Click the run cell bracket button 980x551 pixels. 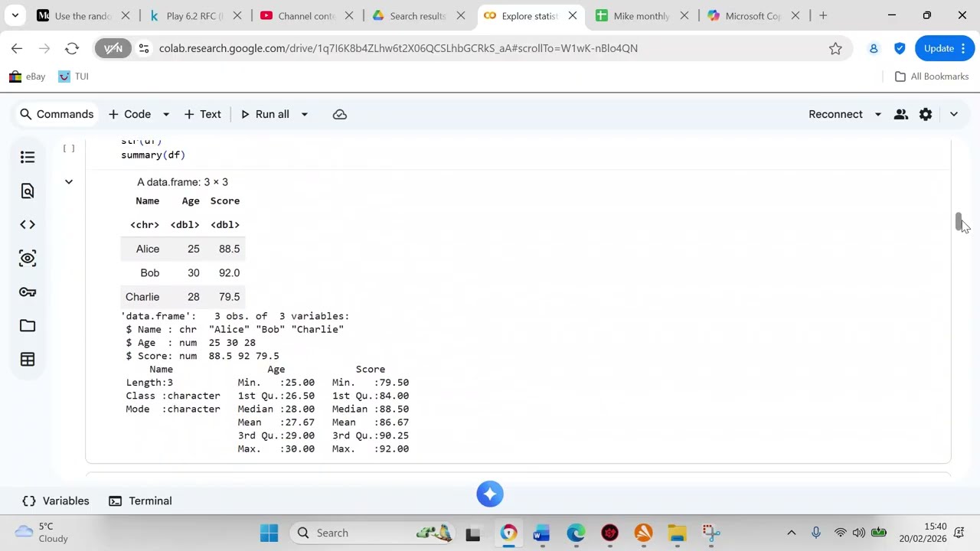coord(69,148)
